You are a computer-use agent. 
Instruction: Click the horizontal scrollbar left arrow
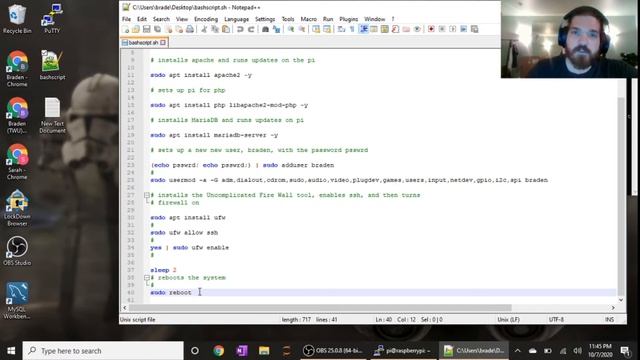pos(125,308)
